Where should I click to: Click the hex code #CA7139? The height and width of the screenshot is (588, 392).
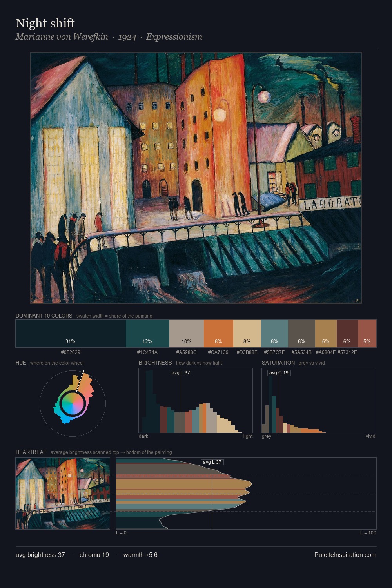click(218, 352)
